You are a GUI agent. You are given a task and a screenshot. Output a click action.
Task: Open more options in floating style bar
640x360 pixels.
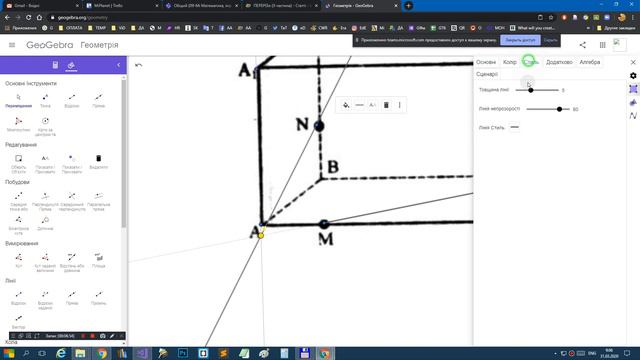[399, 105]
